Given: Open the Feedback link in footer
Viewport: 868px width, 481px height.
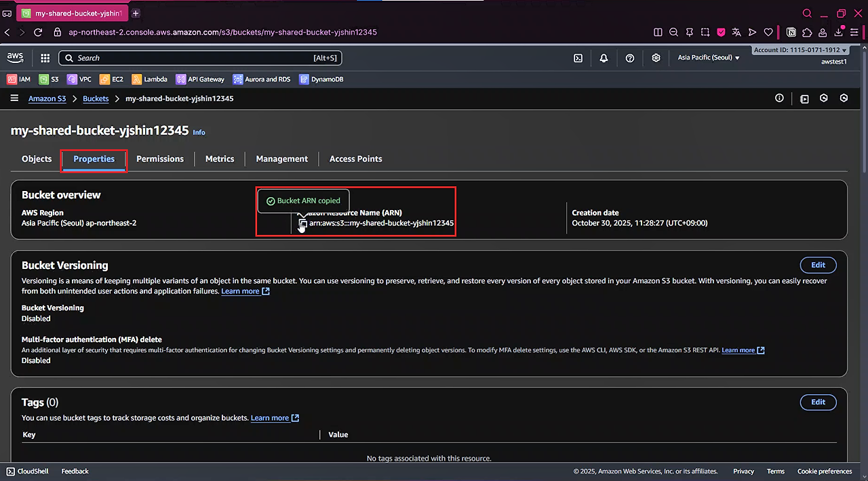Looking at the screenshot, I should pyautogui.click(x=75, y=472).
